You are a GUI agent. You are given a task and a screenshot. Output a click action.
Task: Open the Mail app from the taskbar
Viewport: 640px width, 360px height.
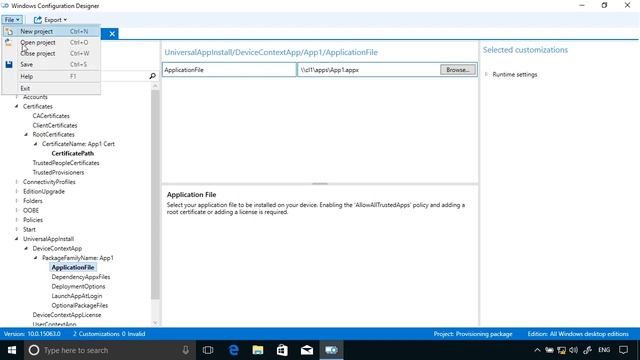[307, 350]
